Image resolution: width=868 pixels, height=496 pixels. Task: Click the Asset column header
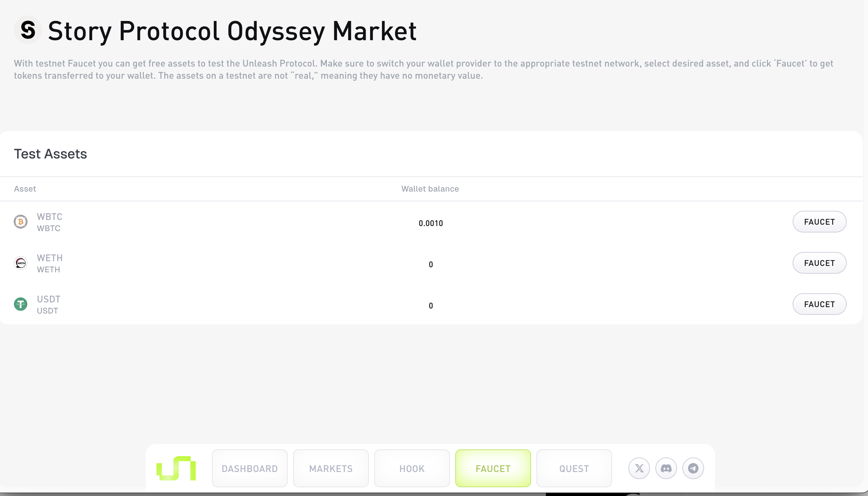[25, 189]
